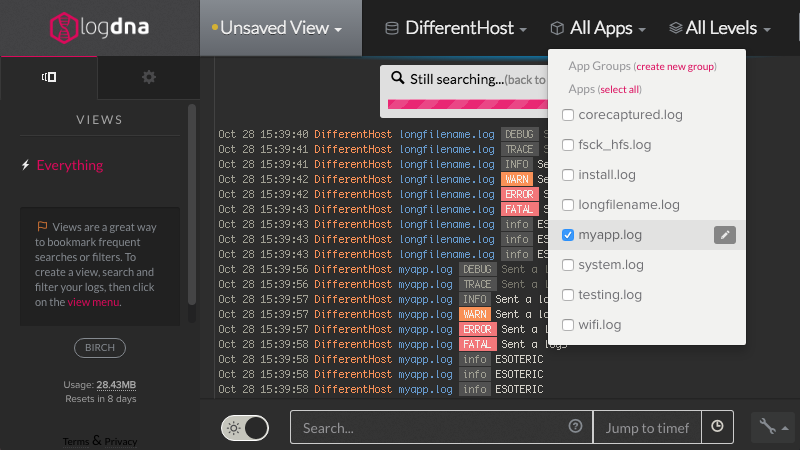Open the All Levels dropdown
This screenshot has height=450, width=800.
[719, 28]
